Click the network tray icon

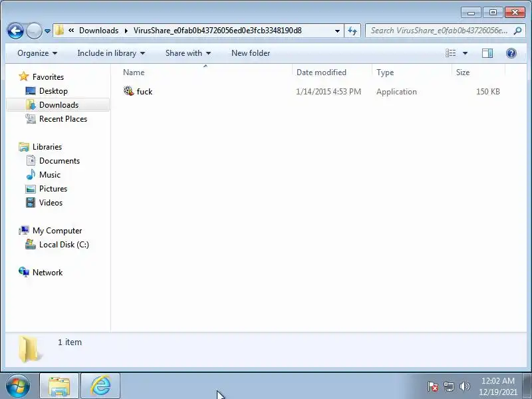[448, 386]
